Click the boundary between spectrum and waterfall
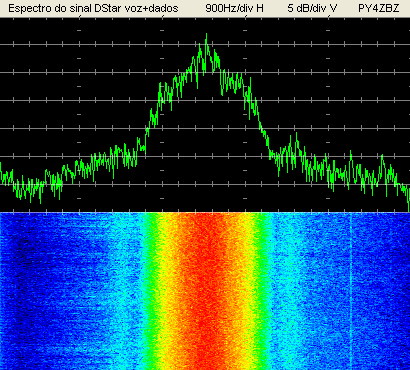410x370 pixels. (205, 212)
